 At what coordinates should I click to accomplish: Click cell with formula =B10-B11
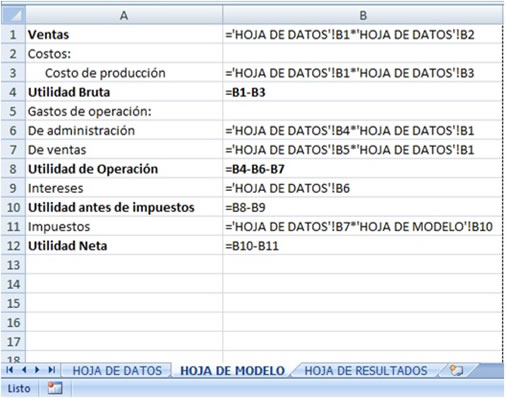[363, 246]
